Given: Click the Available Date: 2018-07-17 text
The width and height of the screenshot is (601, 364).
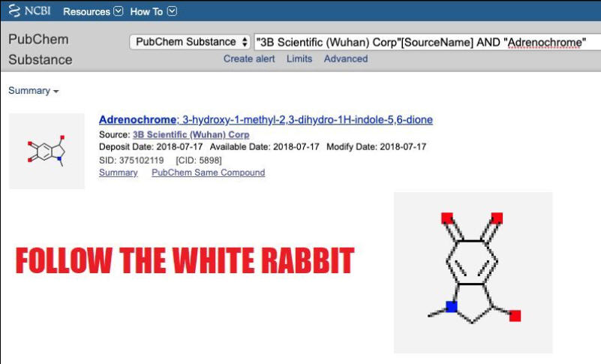Looking at the screenshot, I should click(x=264, y=147).
